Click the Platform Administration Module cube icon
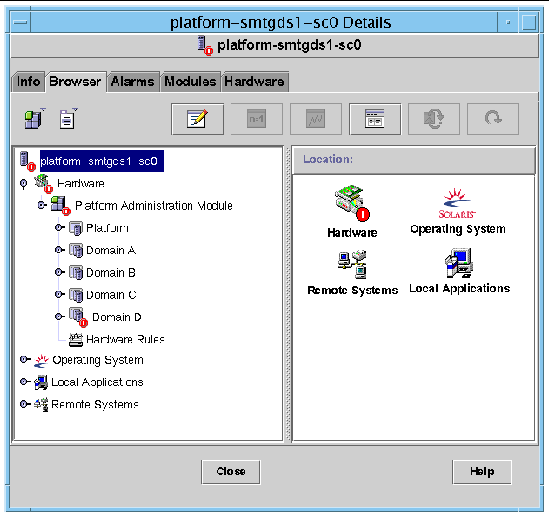The width and height of the screenshot is (549, 516). click(60, 205)
